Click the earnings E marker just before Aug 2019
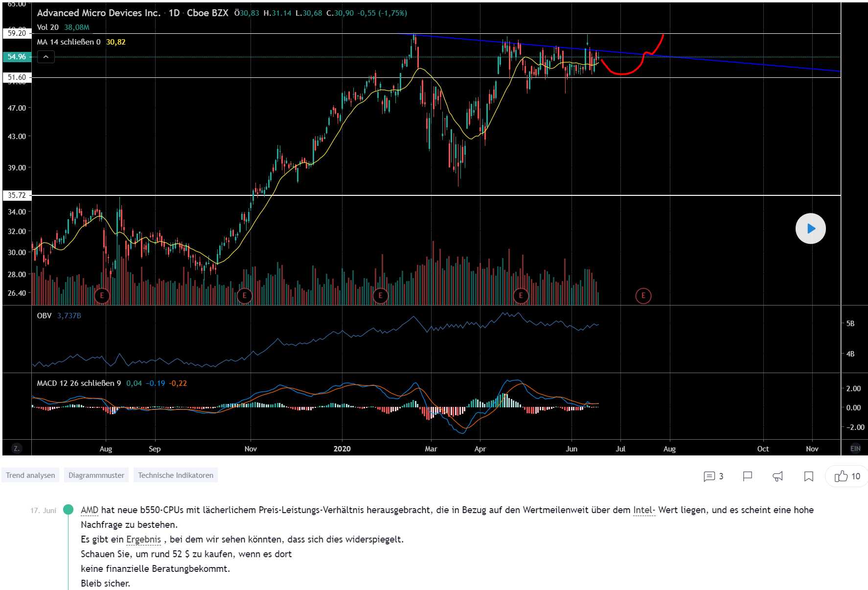 click(x=102, y=296)
